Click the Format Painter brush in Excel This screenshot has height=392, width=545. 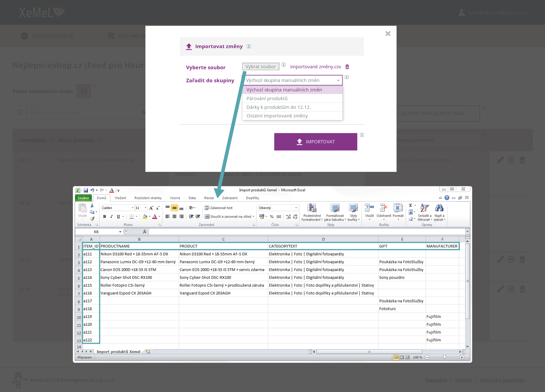pyautogui.click(x=92, y=219)
